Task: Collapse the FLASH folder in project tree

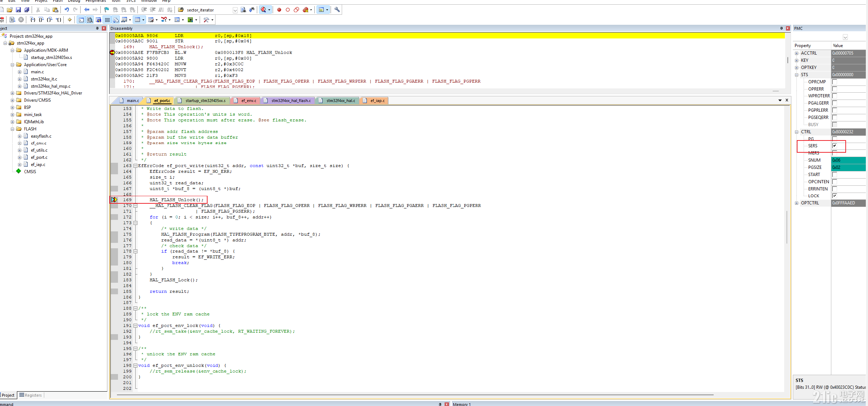Action: [x=13, y=129]
